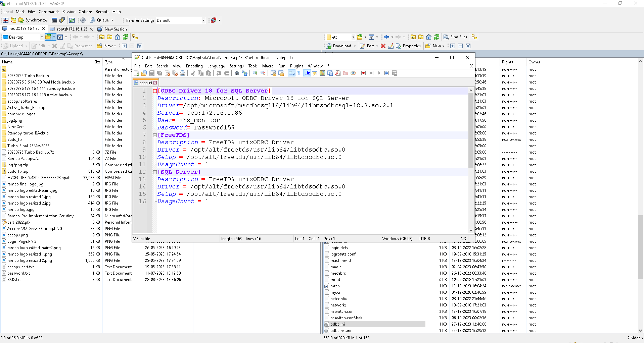Screen dimensions: 644x343
Task: Click the WinSCP preferences gear icon
Action: (83, 20)
